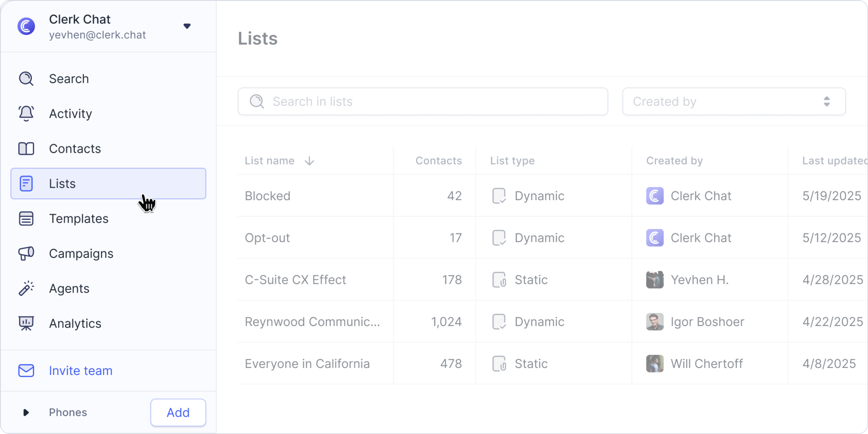Open the Clerk Chat account dropdown arrow
868x434 pixels.
click(187, 26)
